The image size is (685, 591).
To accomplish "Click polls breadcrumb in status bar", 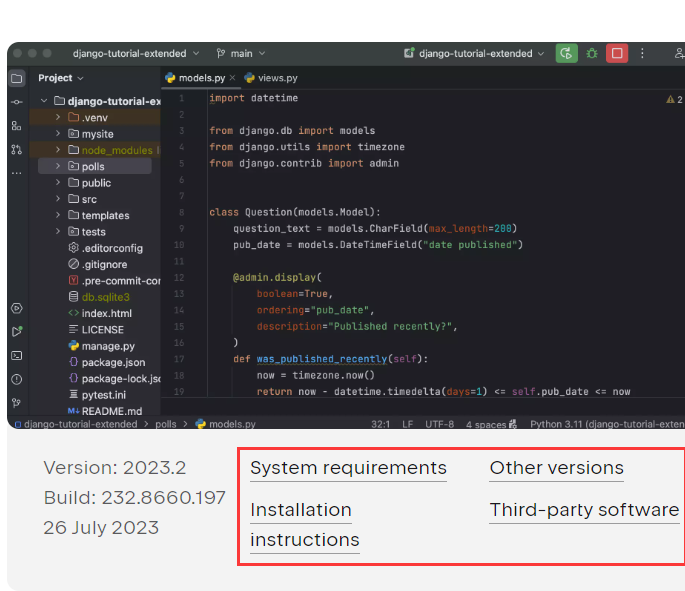I will [x=166, y=424].
